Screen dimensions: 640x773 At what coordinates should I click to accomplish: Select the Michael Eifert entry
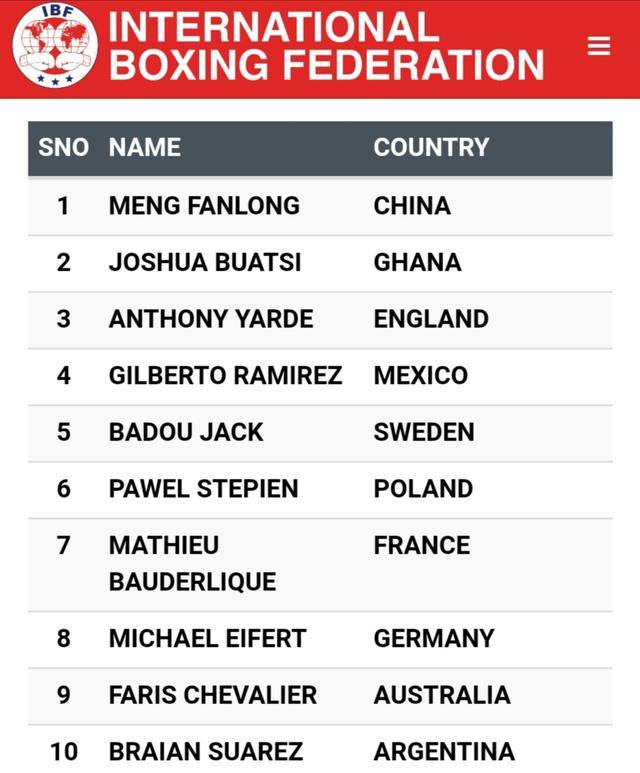click(320, 639)
